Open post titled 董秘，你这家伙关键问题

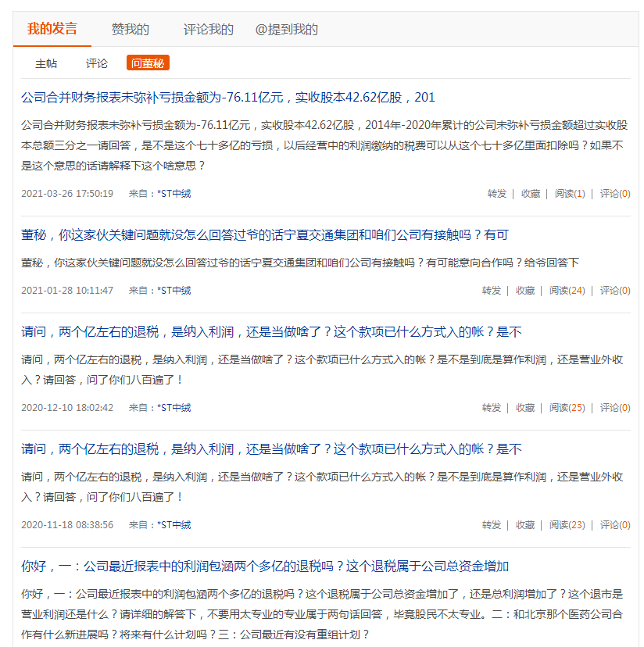[x=265, y=234]
